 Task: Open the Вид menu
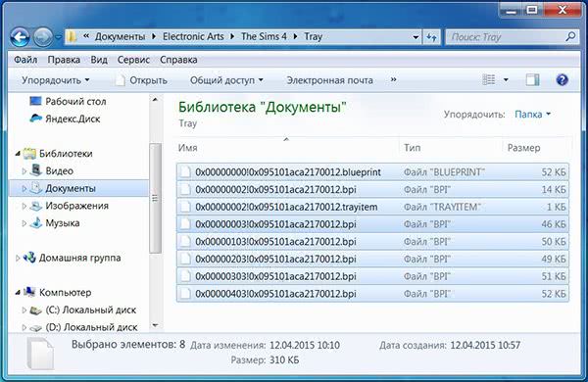[99, 60]
